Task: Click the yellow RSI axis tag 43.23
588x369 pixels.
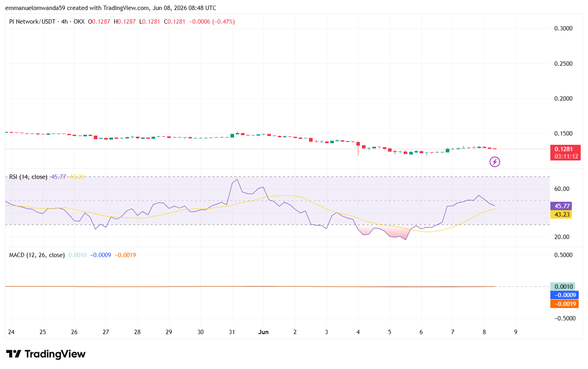Action: point(562,215)
